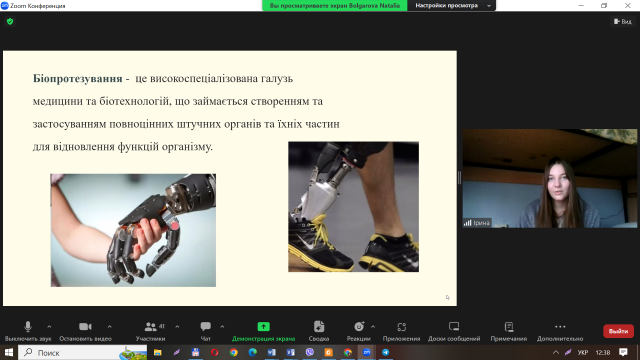The width and height of the screenshot is (640, 360).
Task: Open Примечания notes
Action: coord(509,331)
